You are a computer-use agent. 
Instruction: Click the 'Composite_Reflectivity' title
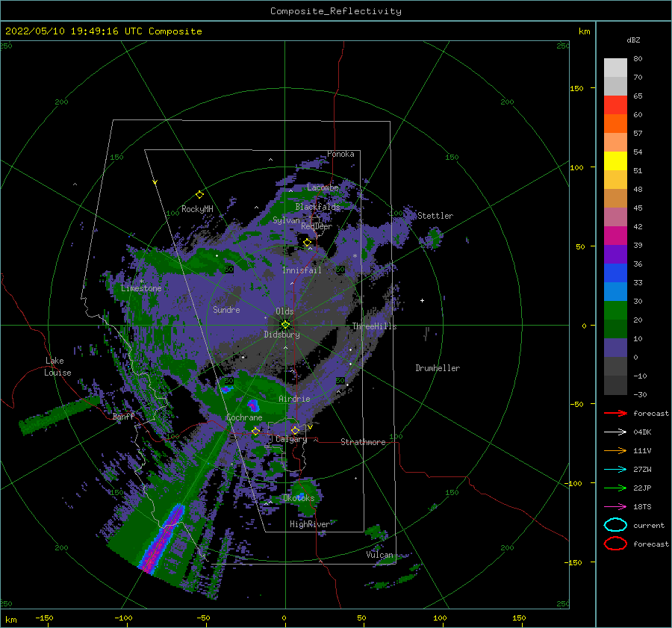(x=335, y=11)
